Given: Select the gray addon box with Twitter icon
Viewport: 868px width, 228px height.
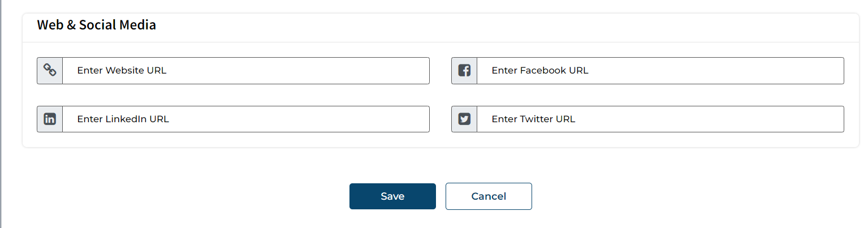Looking at the screenshot, I should pyautogui.click(x=464, y=119).
